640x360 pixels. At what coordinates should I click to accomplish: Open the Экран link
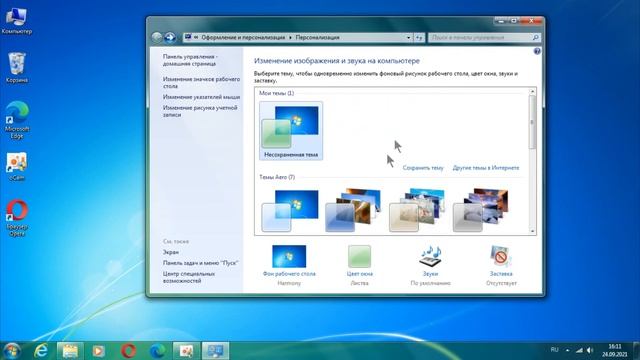[171, 252]
